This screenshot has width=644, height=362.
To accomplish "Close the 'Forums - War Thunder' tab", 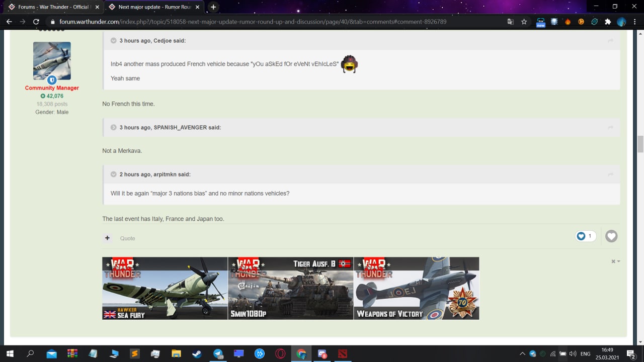I will click(x=97, y=7).
